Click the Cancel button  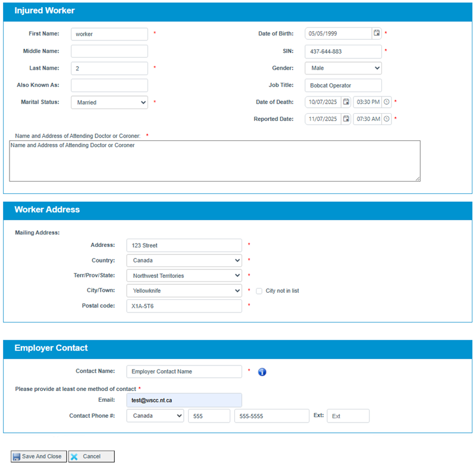tap(92, 456)
